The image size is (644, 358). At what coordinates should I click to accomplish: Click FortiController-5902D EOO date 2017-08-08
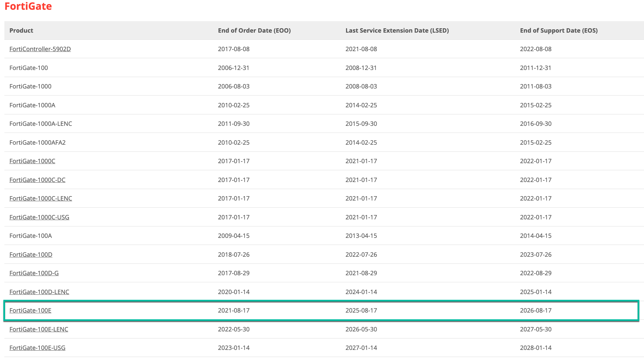click(234, 49)
